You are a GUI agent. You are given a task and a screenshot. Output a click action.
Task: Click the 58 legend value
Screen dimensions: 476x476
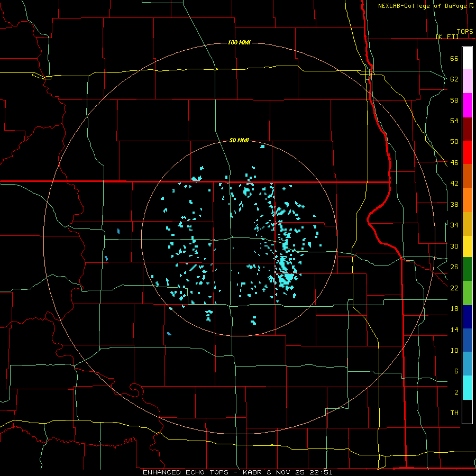pyautogui.click(x=454, y=100)
